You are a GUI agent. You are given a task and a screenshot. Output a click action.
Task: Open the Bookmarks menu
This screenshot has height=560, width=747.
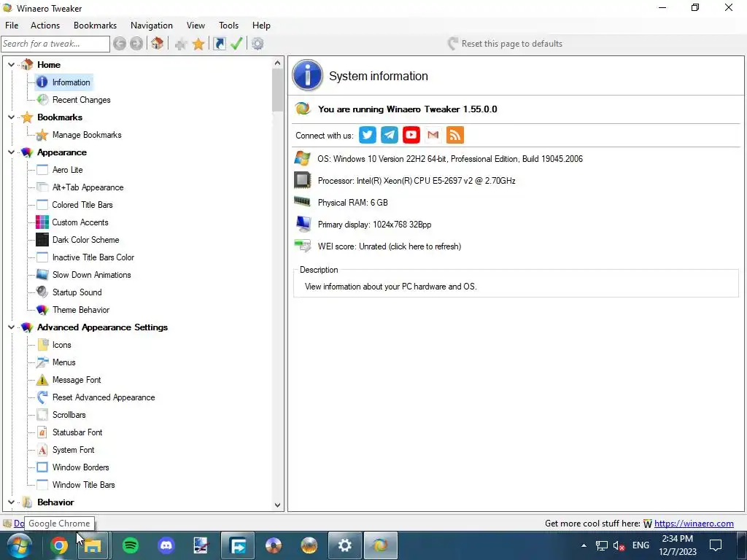(x=96, y=26)
